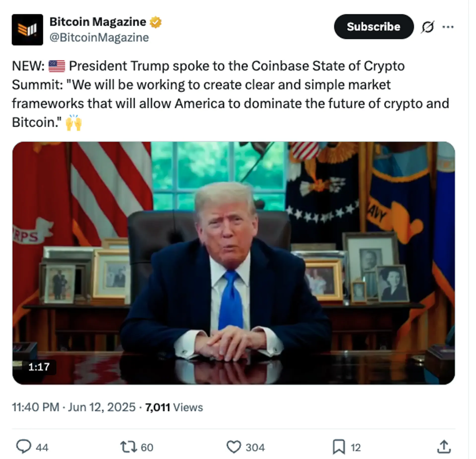476x459 pixels.
Task: View the 7,011 Views analytics
Action: [x=174, y=407]
